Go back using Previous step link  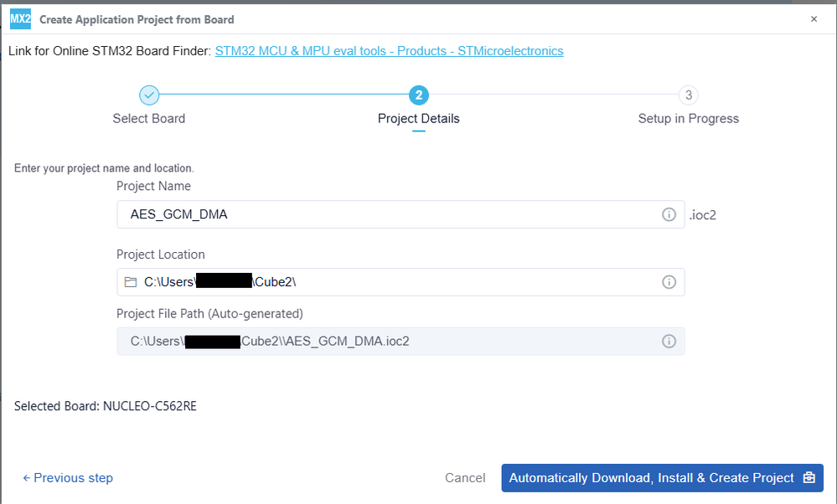click(68, 478)
